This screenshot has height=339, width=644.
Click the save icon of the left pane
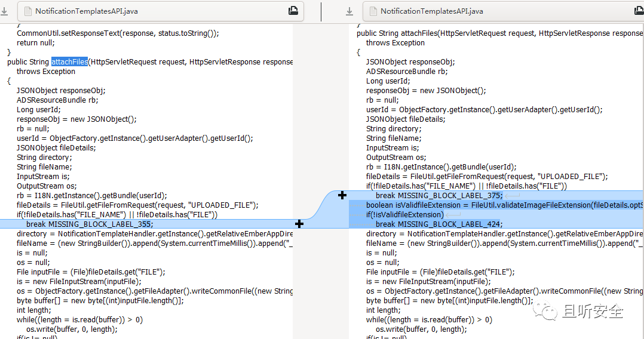point(4,11)
